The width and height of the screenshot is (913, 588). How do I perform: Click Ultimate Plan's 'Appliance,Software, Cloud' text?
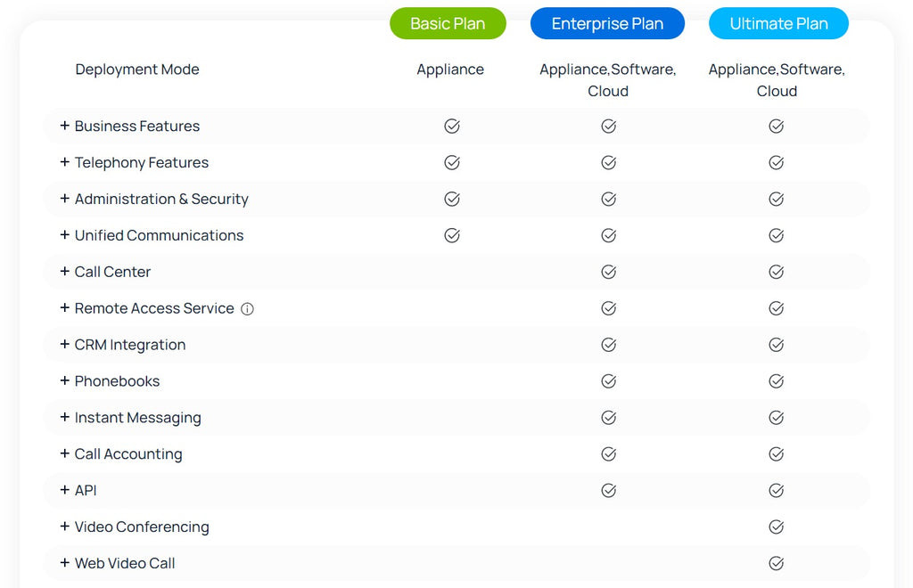(x=777, y=80)
